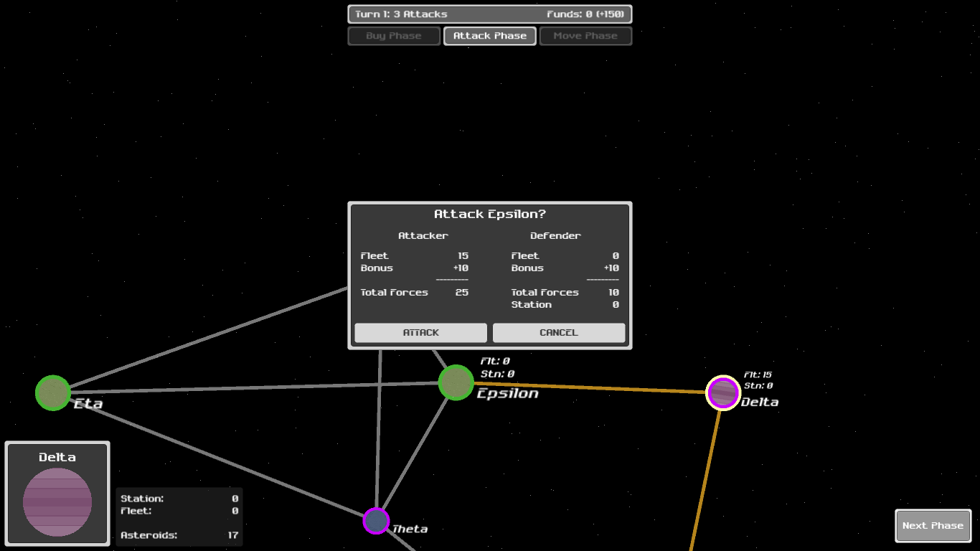Advance using Next Phase button
The width and height of the screenshot is (980, 551).
pos(933,526)
